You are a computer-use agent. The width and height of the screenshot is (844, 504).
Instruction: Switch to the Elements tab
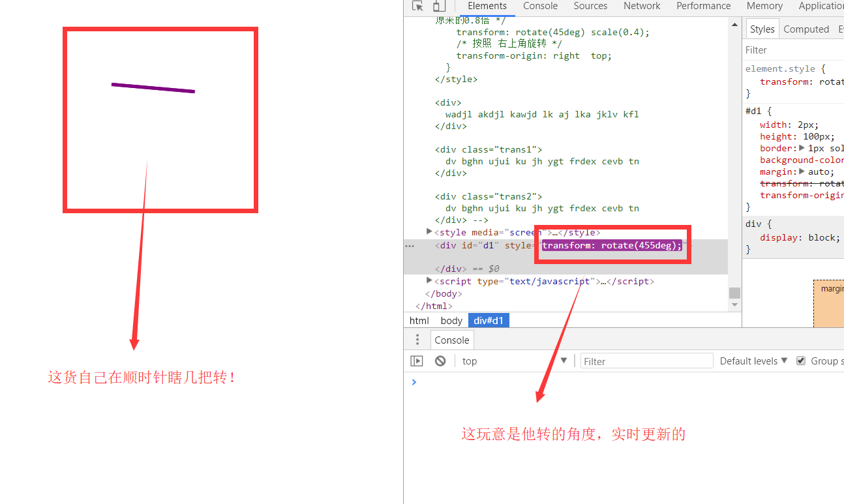[x=487, y=6]
